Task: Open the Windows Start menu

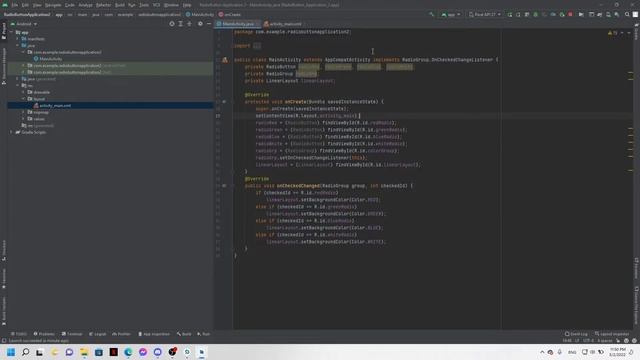Action: point(11,352)
